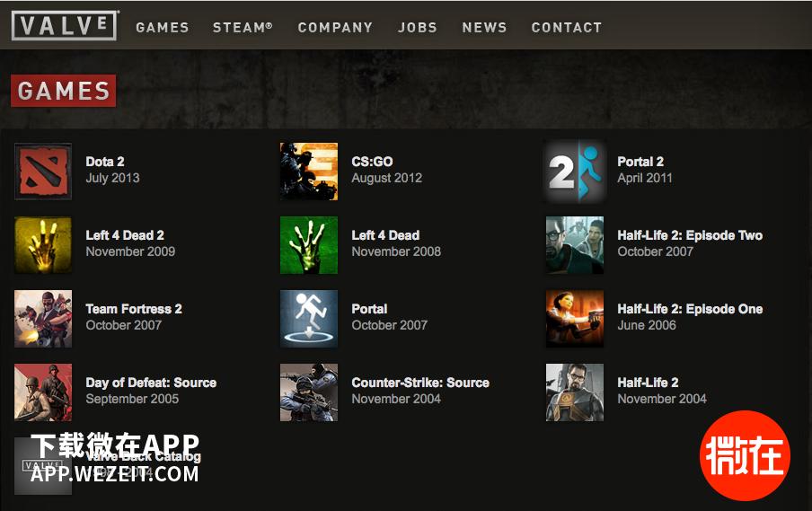Click the Day of Defeat: Source icon
Viewport: 812px width, 511px height.
coord(43,392)
